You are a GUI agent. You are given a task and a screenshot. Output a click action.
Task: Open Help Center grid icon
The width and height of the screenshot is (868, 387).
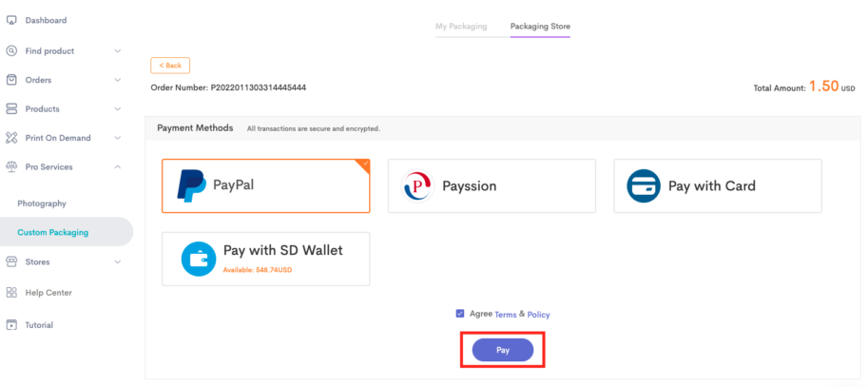pos(11,292)
